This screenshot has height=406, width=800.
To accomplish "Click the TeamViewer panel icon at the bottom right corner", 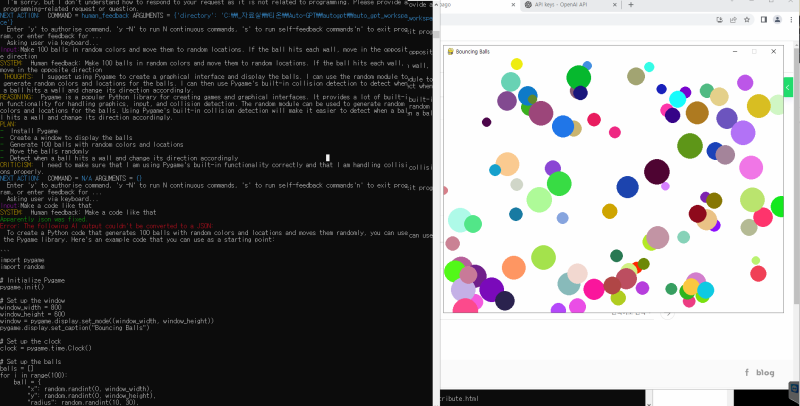I will pyautogui.click(x=794, y=390).
